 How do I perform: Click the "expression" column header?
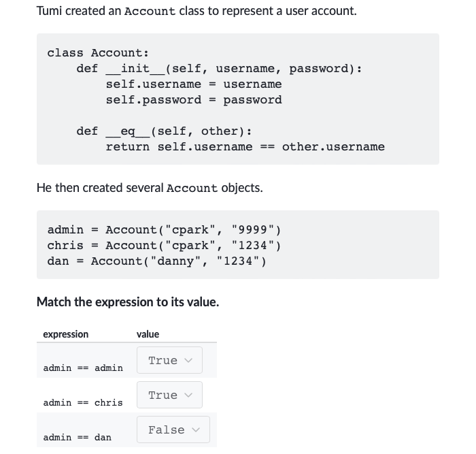pos(65,334)
